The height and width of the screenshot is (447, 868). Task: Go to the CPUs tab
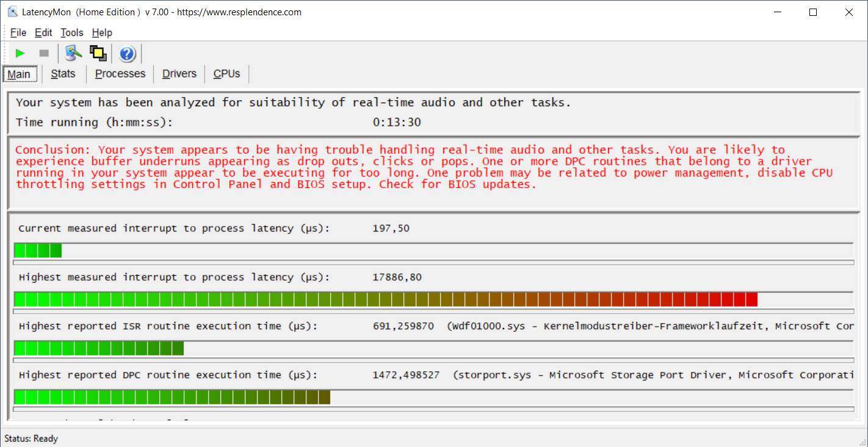click(227, 74)
